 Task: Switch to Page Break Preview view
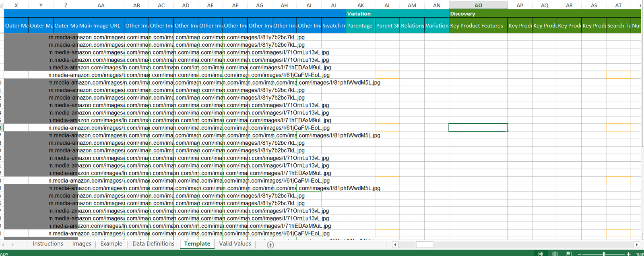pos(569,254)
